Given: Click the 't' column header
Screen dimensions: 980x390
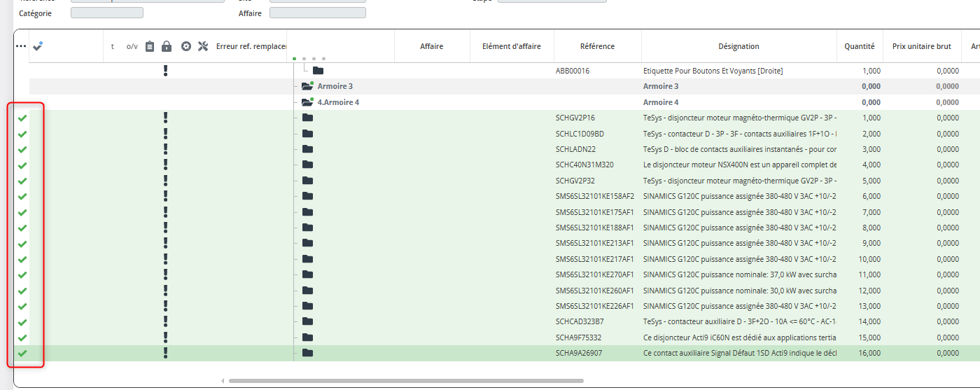Looking at the screenshot, I should (113, 46).
